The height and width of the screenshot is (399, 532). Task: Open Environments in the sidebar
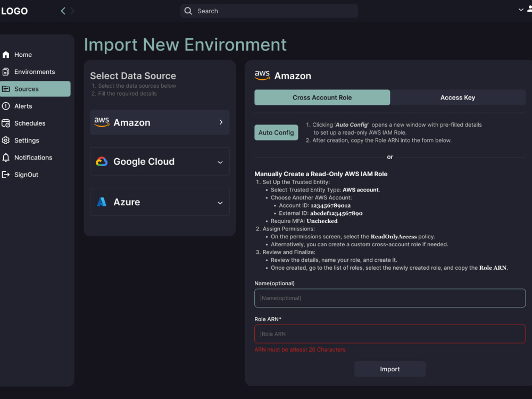pyautogui.click(x=35, y=72)
